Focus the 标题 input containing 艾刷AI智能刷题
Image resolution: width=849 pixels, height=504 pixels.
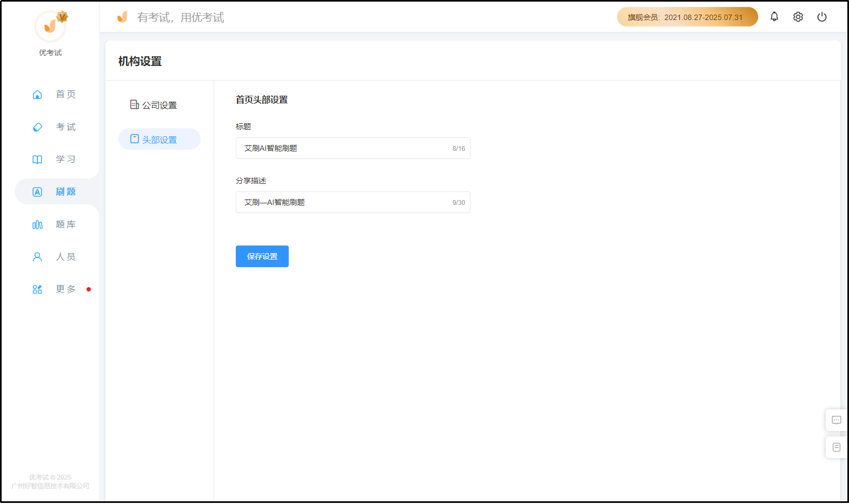click(353, 148)
